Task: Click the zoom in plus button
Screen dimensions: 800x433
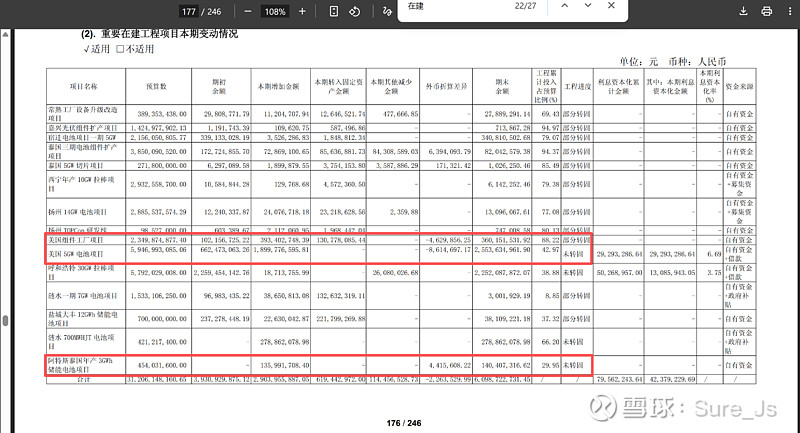Action: (302, 12)
